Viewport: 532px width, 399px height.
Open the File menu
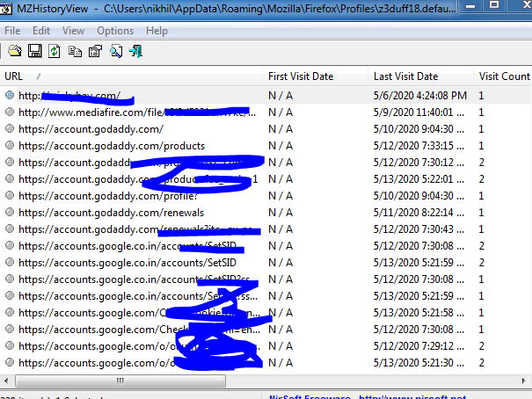coord(12,31)
